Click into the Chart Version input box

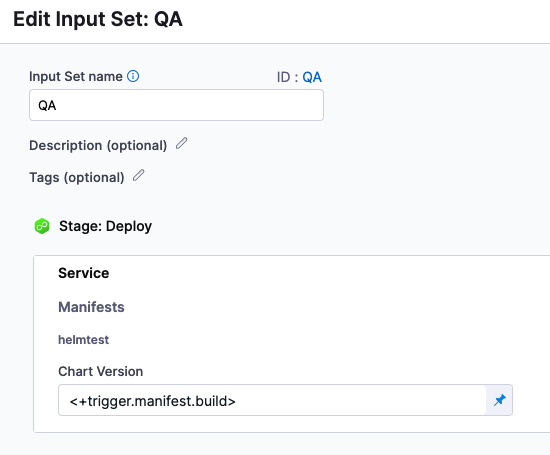point(272,400)
